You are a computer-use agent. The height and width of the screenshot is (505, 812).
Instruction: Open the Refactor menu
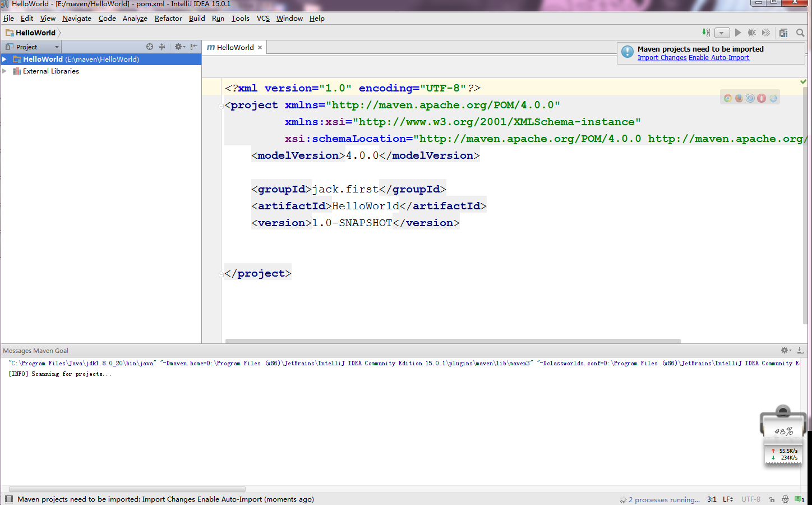point(168,19)
